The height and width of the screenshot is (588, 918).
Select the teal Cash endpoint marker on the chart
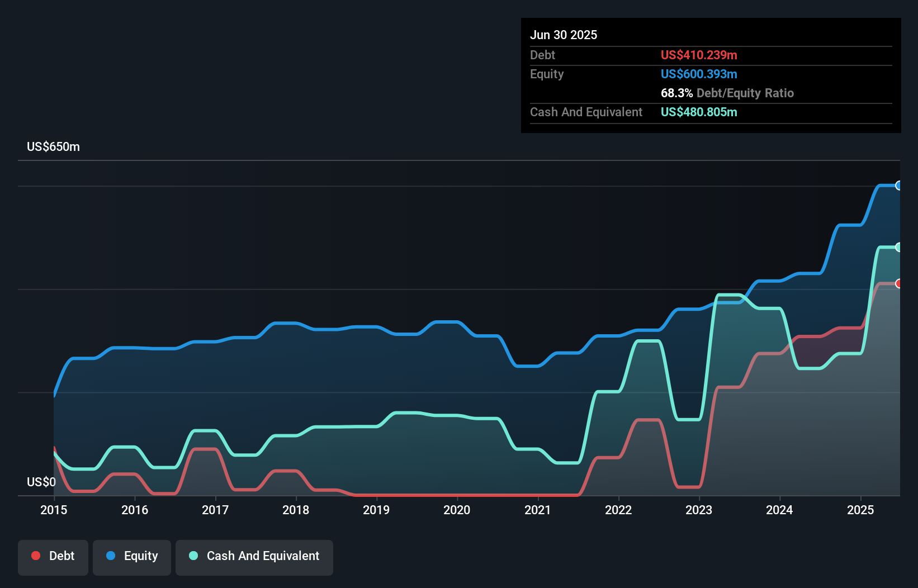click(899, 247)
